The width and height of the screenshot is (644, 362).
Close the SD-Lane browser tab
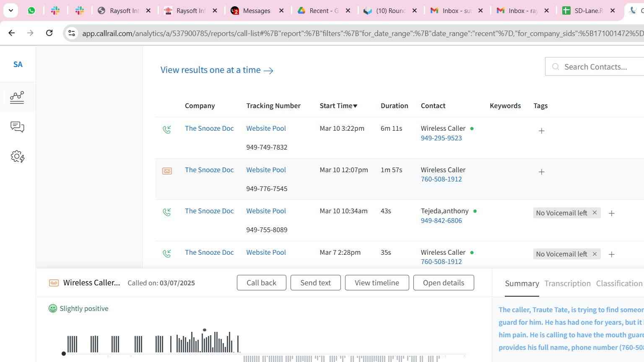[613, 10]
